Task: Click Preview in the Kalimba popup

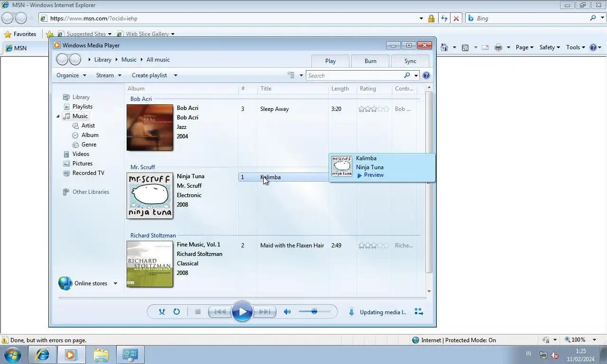Action: click(370, 175)
